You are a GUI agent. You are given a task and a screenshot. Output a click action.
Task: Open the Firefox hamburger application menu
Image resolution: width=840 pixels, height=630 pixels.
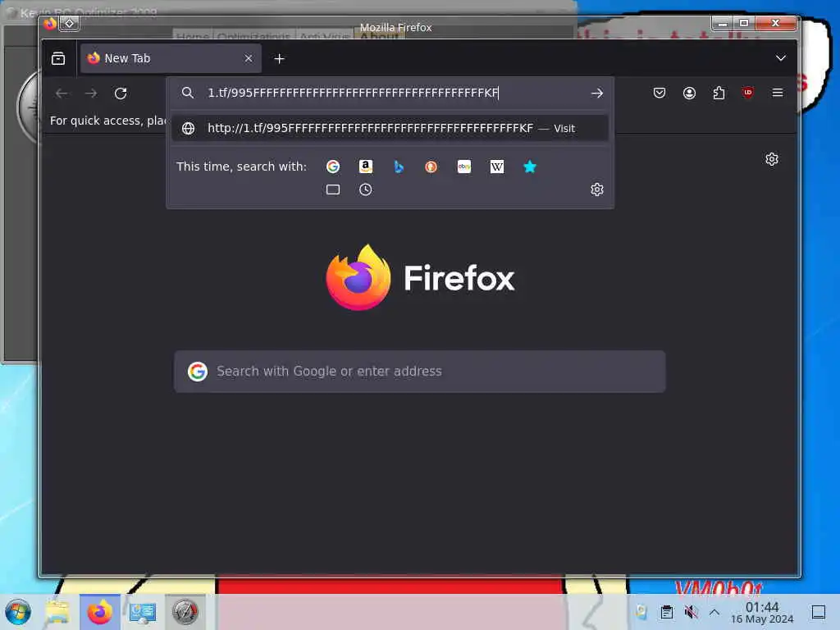[x=778, y=93]
